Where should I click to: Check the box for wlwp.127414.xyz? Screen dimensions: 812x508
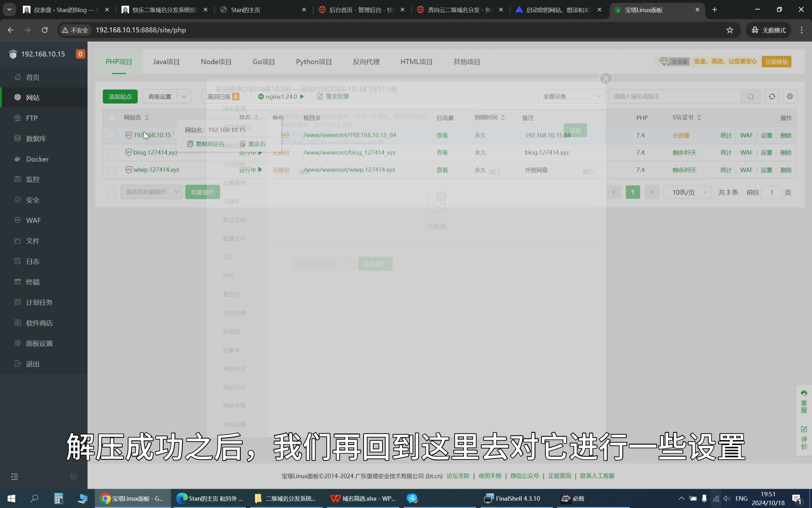point(111,170)
